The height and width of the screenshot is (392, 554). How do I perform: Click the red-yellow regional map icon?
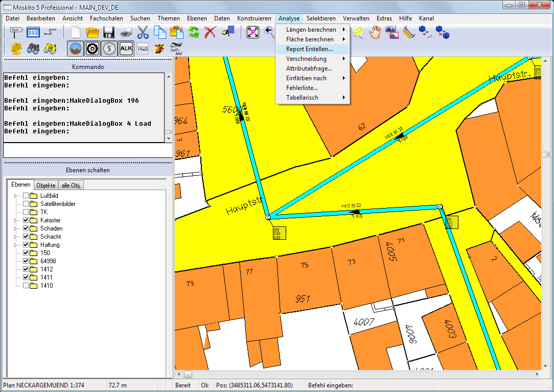159,49
